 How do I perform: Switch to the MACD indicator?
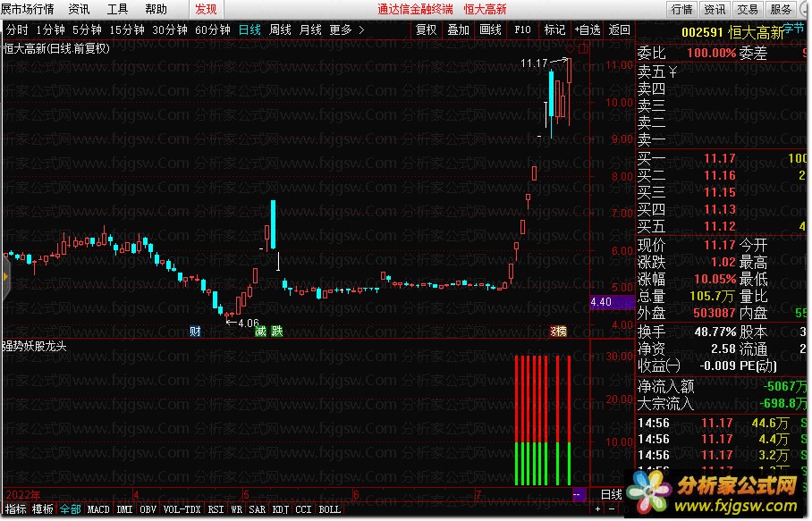(98, 509)
